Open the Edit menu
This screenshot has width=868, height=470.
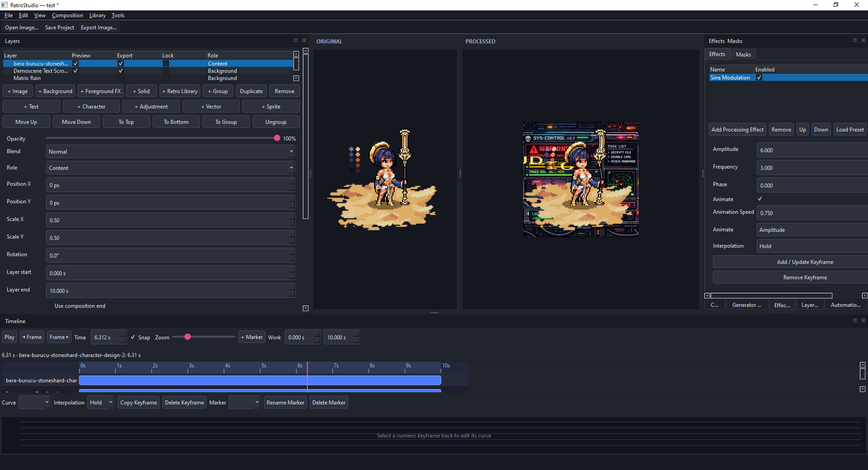24,15
